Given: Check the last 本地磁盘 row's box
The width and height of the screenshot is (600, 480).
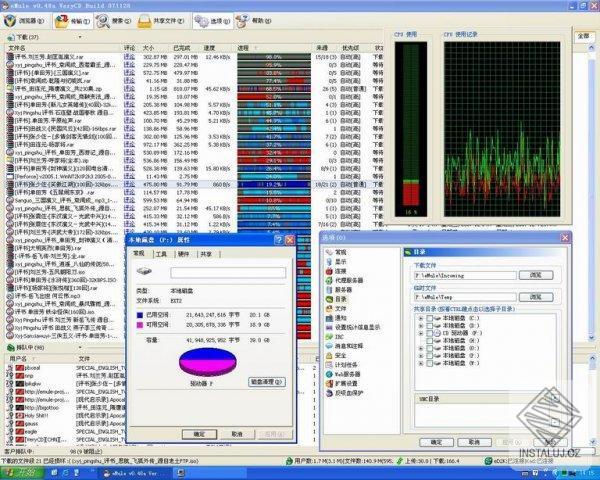Looking at the screenshot, I should 430,363.
